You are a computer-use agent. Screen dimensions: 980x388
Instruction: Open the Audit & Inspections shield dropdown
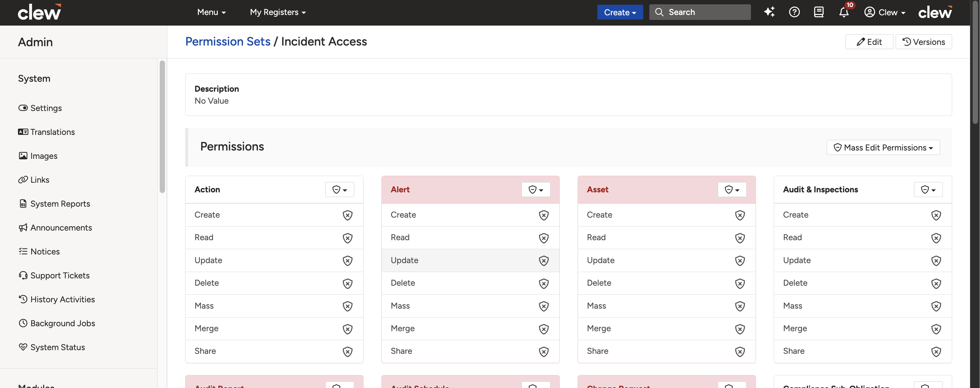(928, 190)
